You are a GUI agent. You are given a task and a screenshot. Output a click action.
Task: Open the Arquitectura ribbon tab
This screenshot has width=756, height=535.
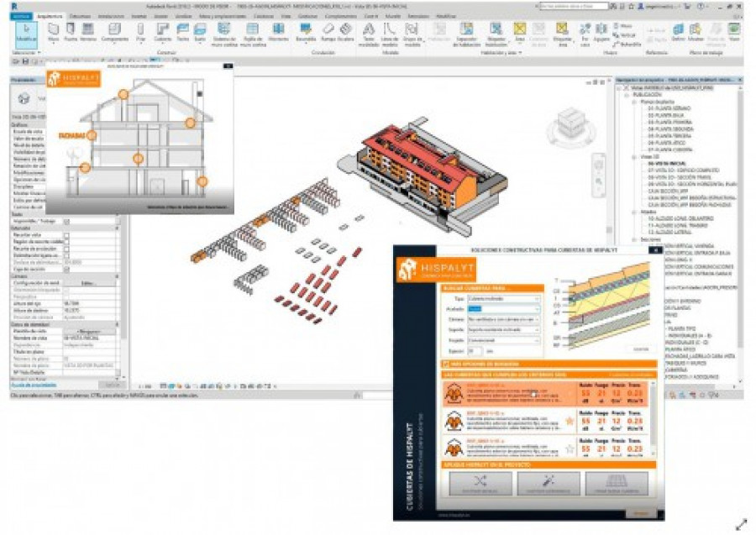[50, 17]
